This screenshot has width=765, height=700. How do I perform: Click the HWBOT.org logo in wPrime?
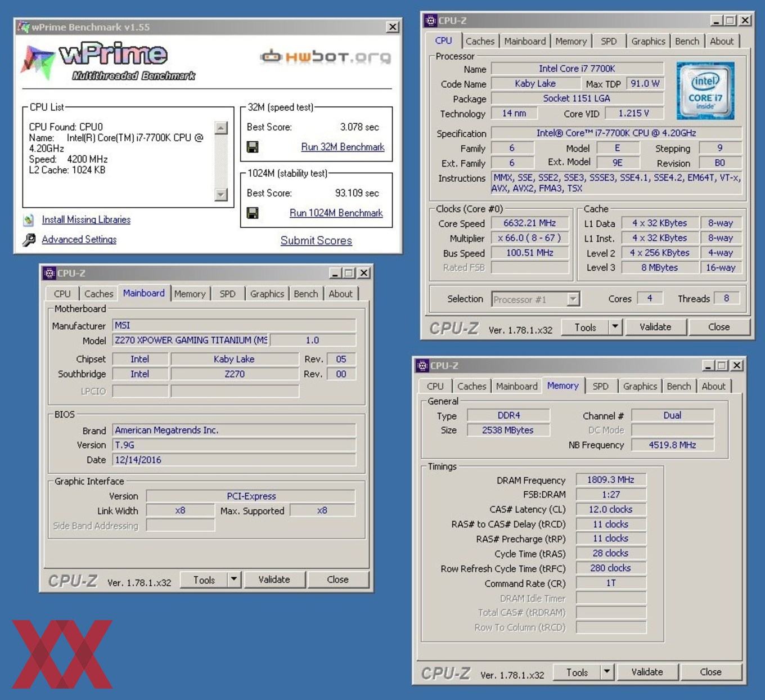point(326,57)
